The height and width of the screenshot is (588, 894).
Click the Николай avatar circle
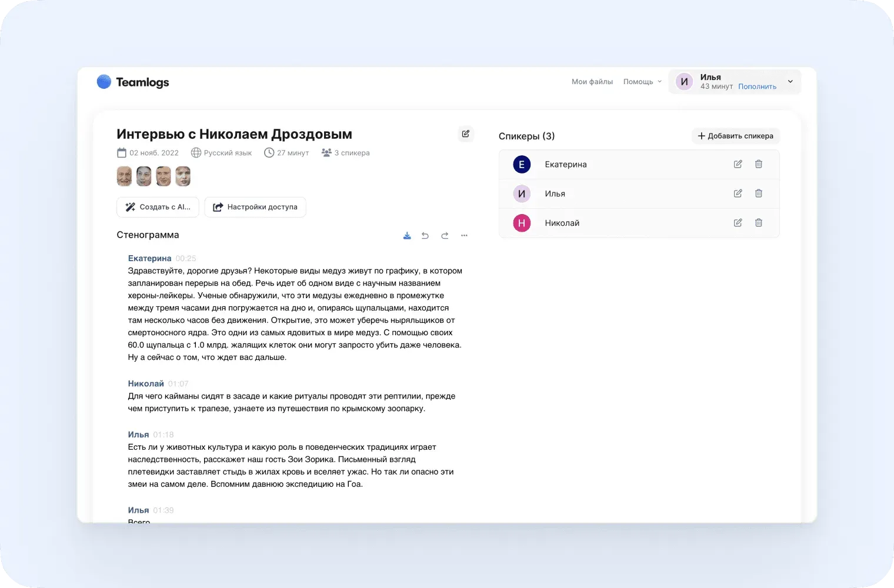coord(522,223)
